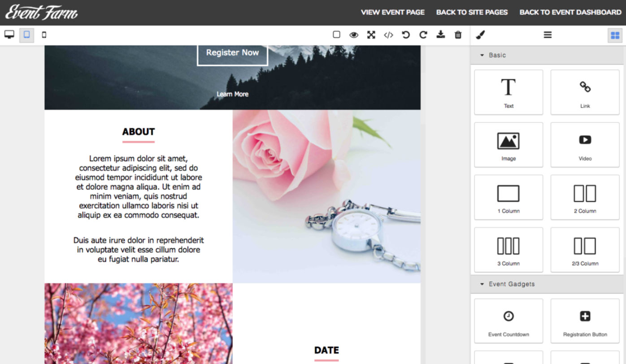Viewport: 626px width, 364px height.
Task: Select the Text block
Action: click(509, 92)
